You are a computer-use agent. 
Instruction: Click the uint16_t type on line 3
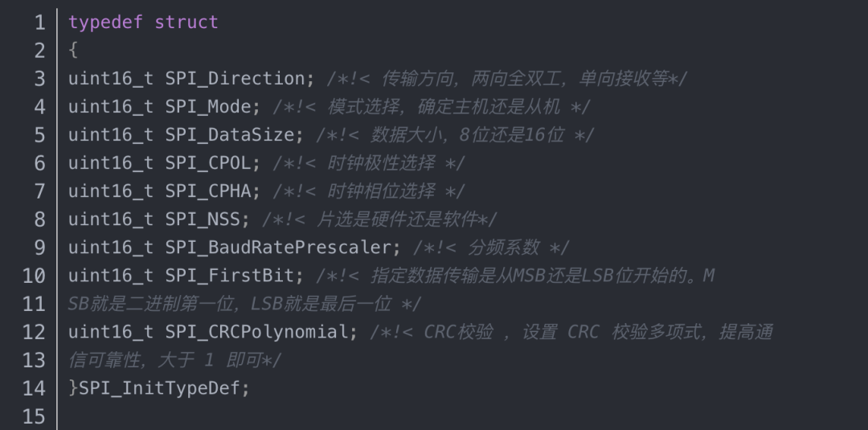111,79
